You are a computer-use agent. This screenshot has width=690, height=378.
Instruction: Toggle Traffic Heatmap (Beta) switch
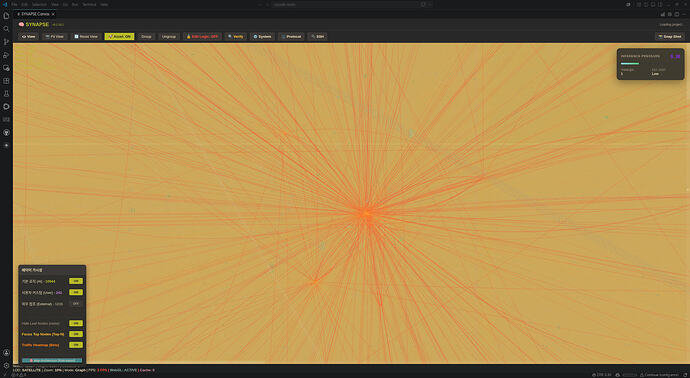coord(76,345)
